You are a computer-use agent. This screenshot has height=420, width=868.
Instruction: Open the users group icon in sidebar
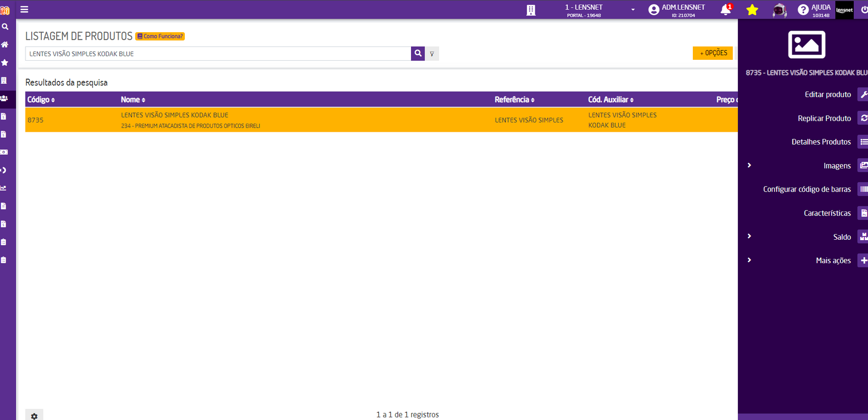coord(5,98)
